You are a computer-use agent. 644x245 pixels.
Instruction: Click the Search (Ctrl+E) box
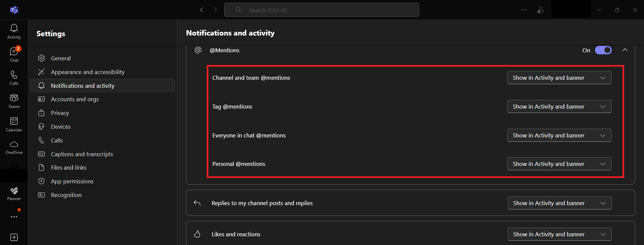click(321, 10)
